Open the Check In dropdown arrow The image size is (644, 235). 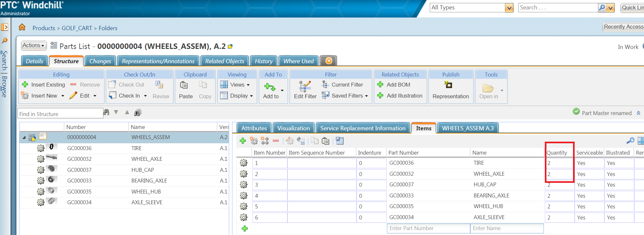coord(145,96)
